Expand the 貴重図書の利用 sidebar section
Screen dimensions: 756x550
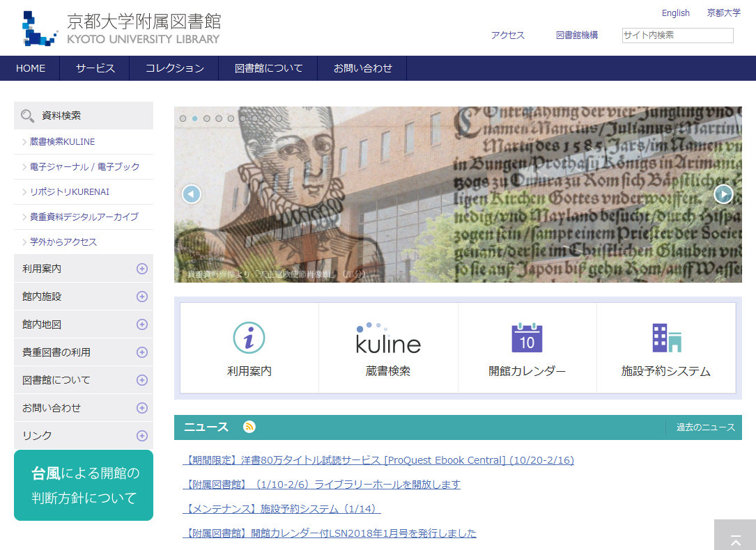tap(141, 352)
